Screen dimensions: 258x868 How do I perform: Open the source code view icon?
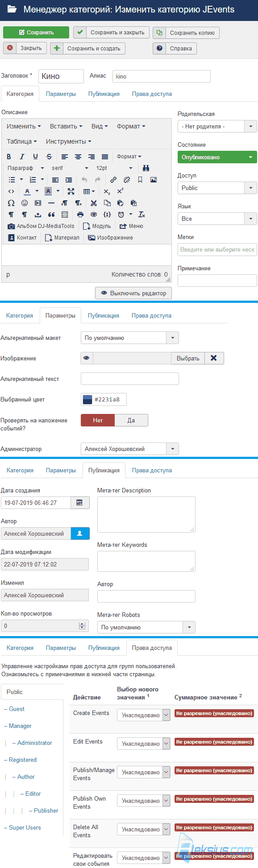pos(11,191)
